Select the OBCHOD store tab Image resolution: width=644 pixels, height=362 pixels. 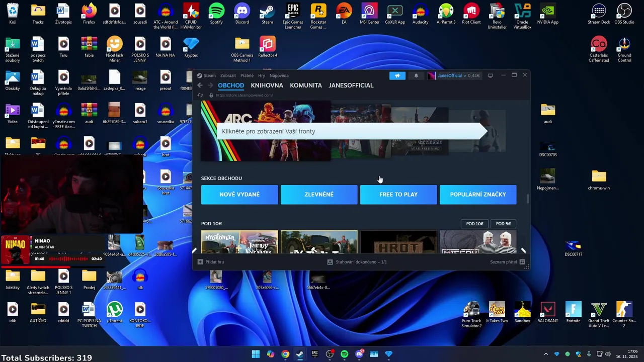tap(231, 85)
